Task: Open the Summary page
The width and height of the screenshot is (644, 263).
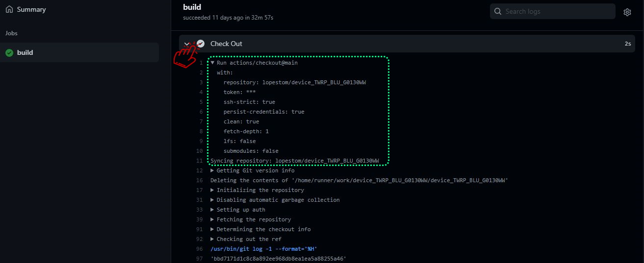Action: tap(31, 9)
